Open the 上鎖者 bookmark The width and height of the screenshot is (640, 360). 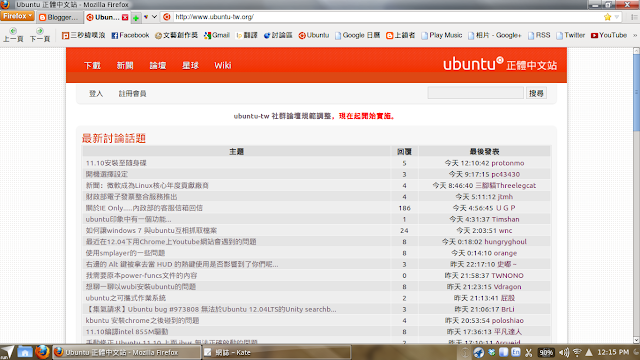pyautogui.click(x=400, y=36)
